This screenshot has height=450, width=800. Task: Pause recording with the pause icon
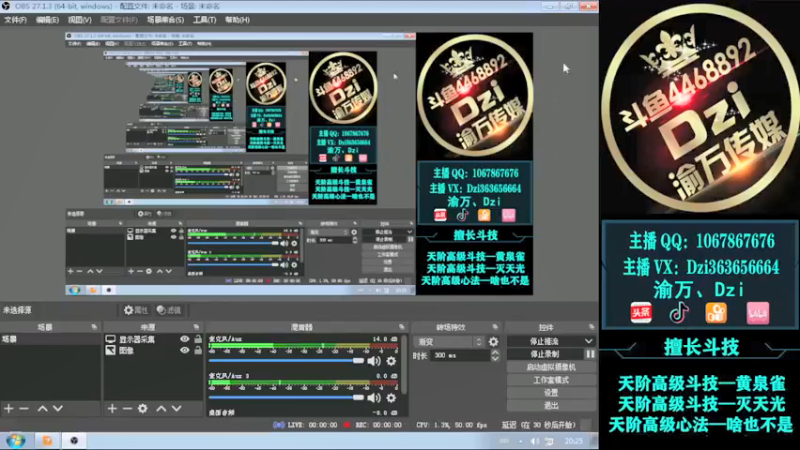[x=590, y=354]
